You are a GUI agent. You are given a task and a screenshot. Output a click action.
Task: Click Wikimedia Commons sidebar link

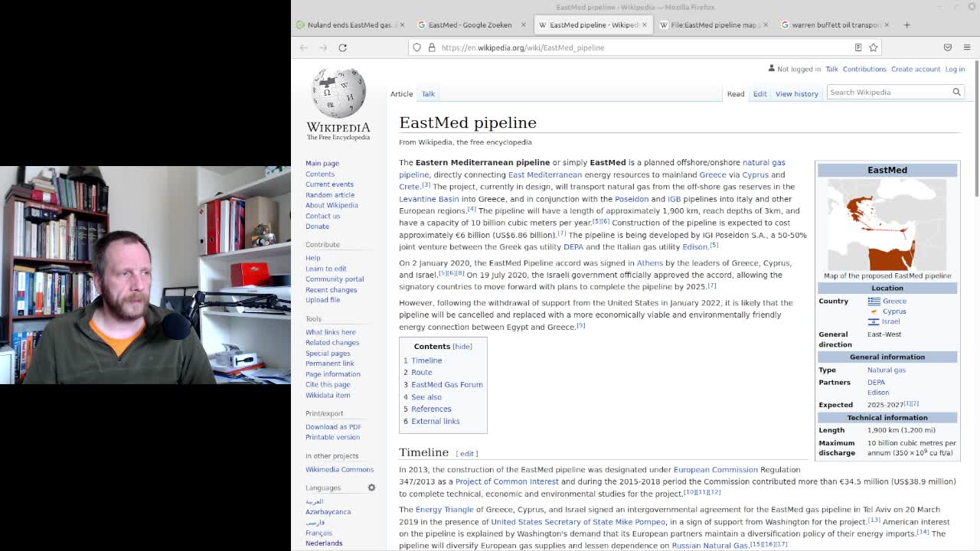click(x=339, y=469)
